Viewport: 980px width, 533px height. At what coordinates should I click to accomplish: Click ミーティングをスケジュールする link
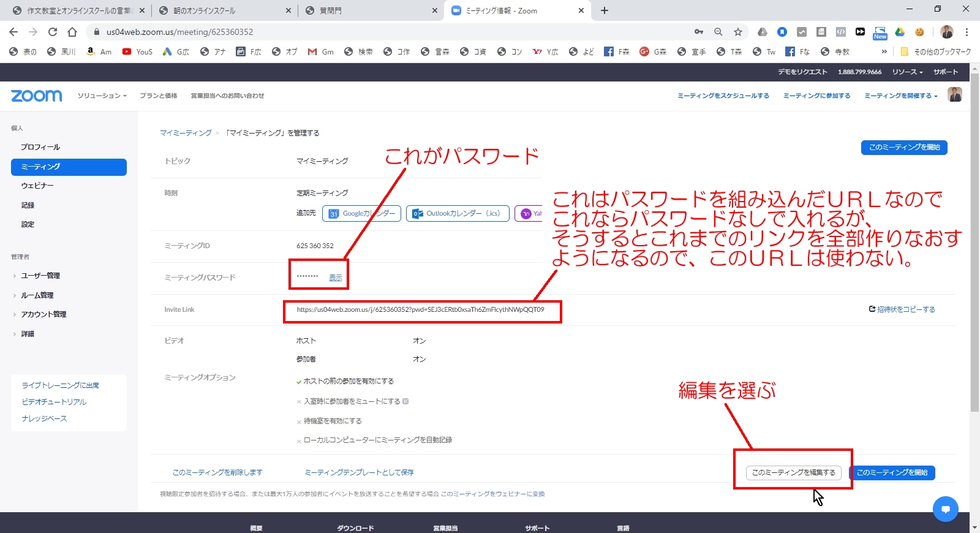click(x=723, y=96)
